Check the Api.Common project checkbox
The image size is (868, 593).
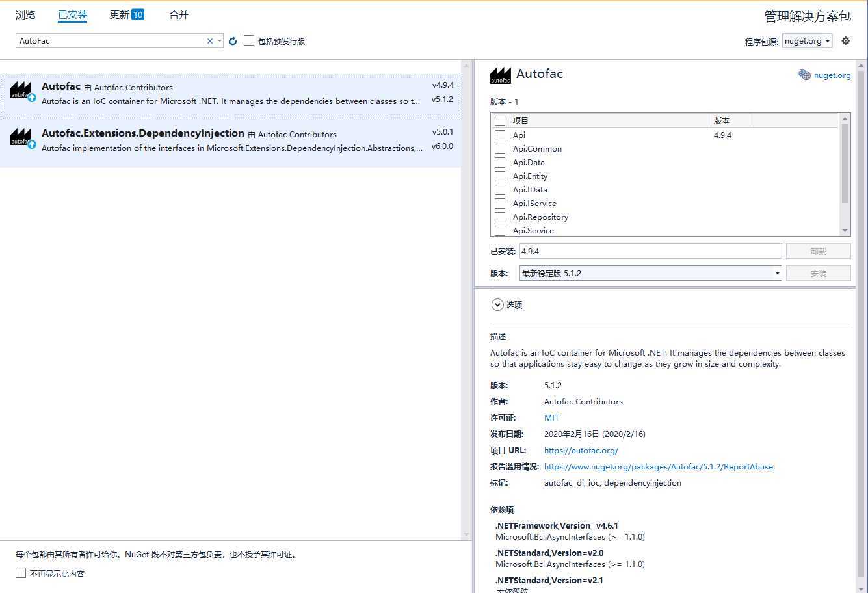point(500,149)
